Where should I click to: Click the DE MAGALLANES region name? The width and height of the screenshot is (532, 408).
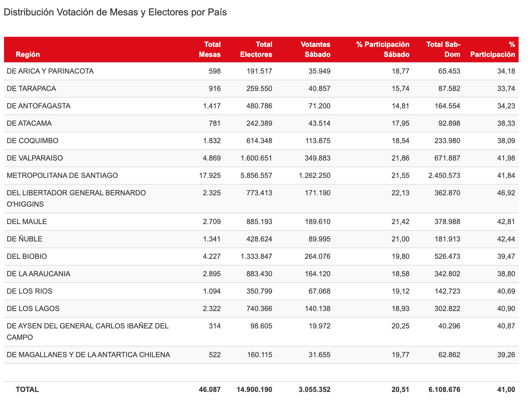(x=88, y=355)
